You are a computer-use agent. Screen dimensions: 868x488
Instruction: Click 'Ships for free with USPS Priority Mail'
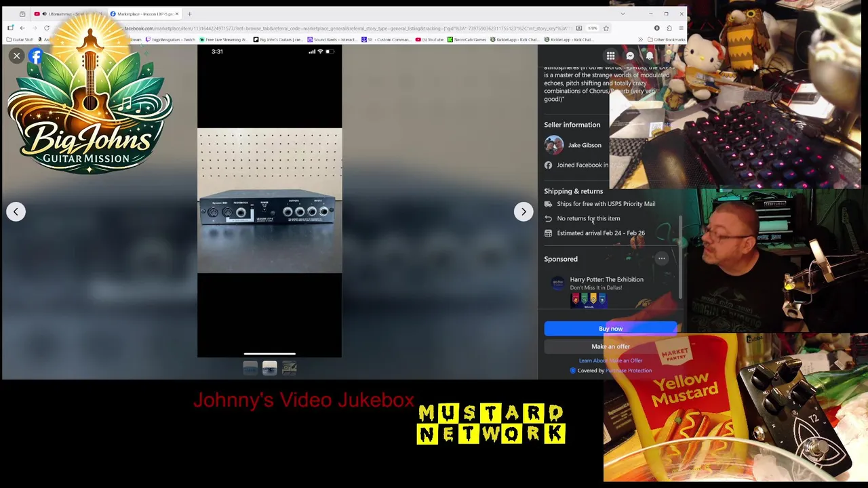click(606, 204)
